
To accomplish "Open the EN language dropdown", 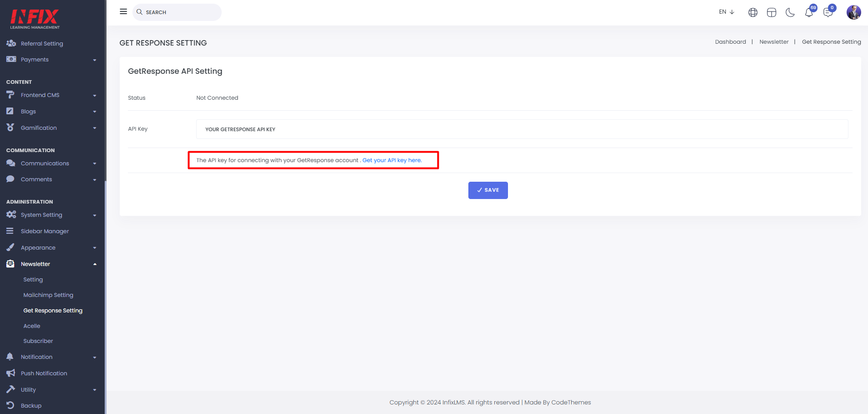I will (x=726, y=12).
